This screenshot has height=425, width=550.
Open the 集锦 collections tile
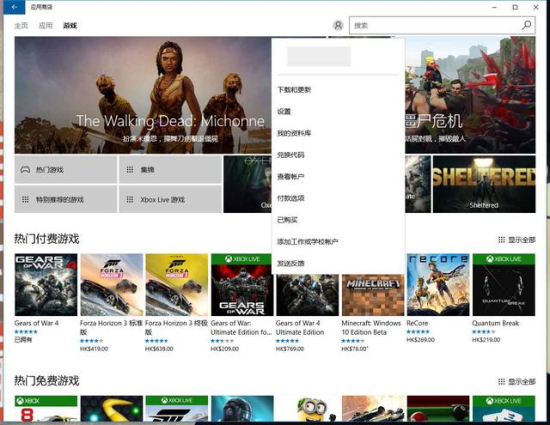point(170,169)
